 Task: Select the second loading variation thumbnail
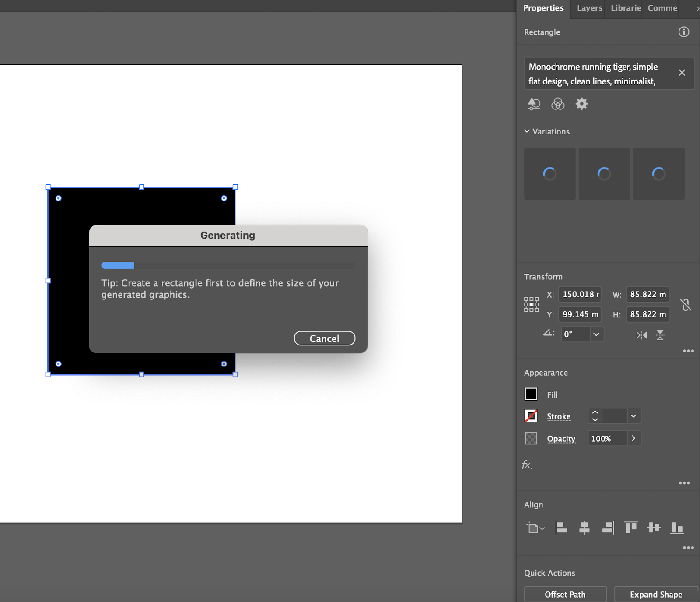[x=604, y=174]
